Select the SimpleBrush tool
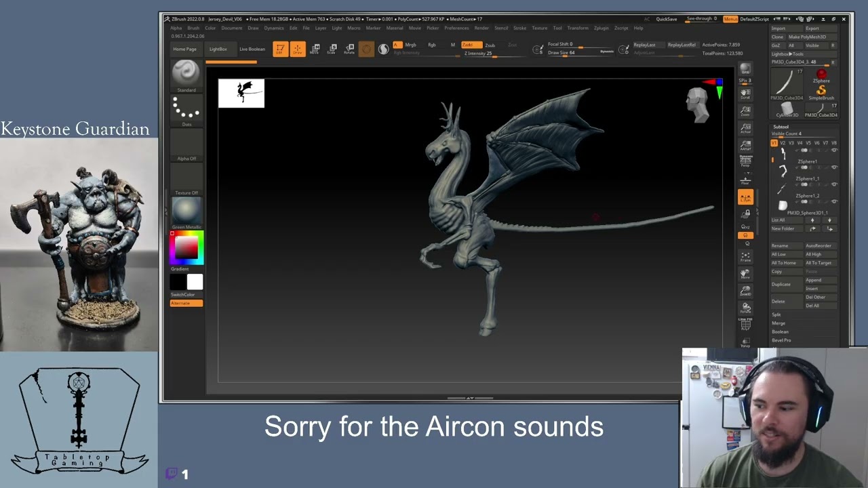This screenshot has width=868, height=488. [x=821, y=91]
